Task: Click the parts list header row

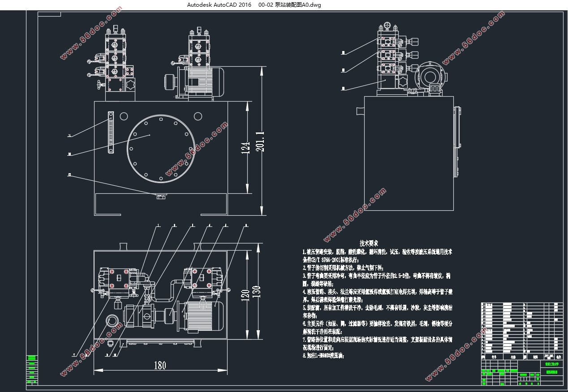Action: [521, 357]
